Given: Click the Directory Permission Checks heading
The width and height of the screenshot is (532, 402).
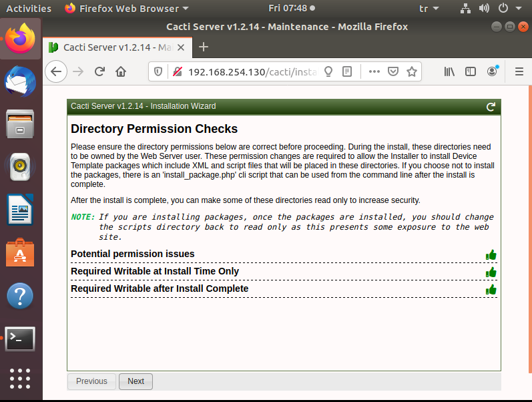Looking at the screenshot, I should pyautogui.click(x=154, y=129).
